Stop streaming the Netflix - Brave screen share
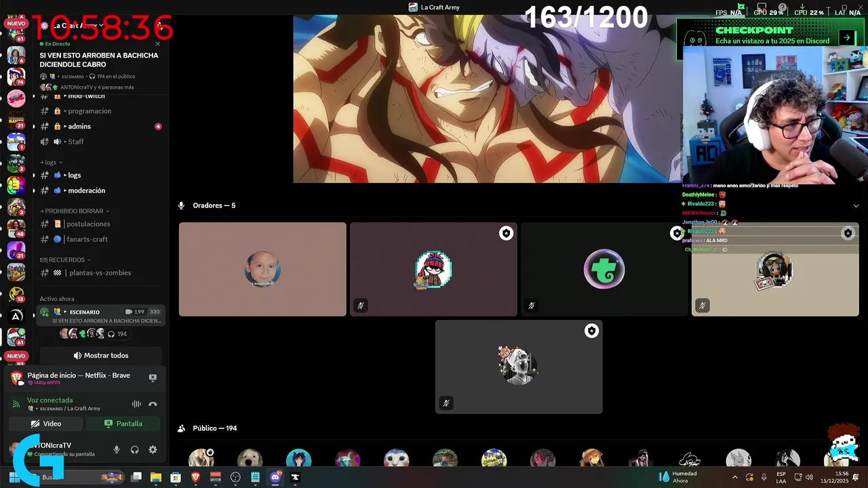Image resolution: width=868 pixels, height=488 pixels. tap(153, 378)
